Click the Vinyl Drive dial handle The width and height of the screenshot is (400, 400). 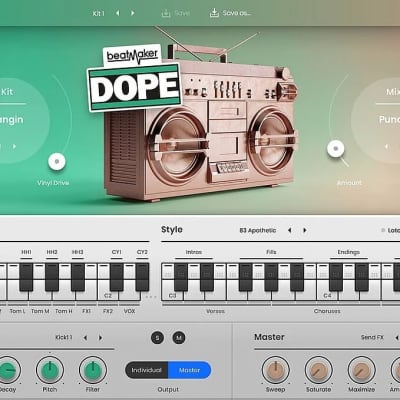pyautogui.click(x=57, y=162)
